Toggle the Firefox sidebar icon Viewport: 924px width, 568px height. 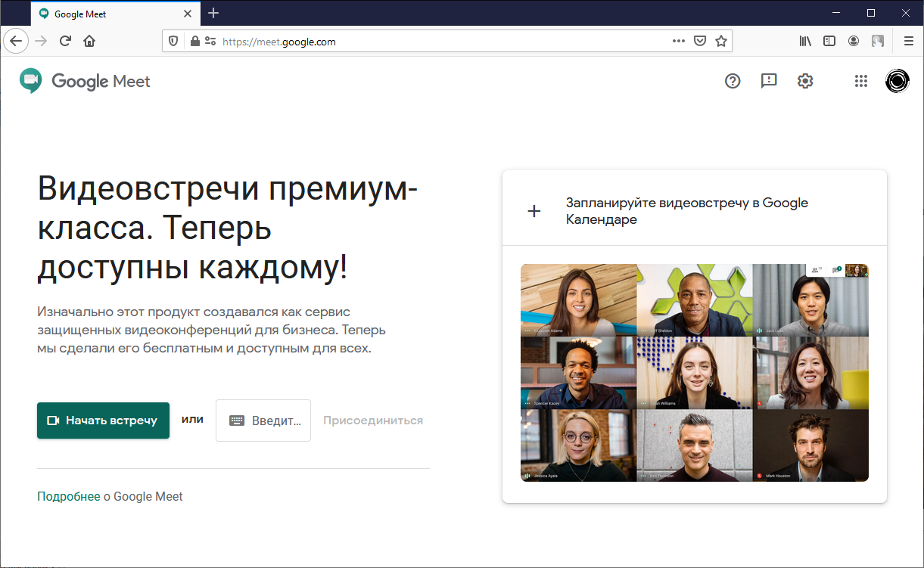829,41
